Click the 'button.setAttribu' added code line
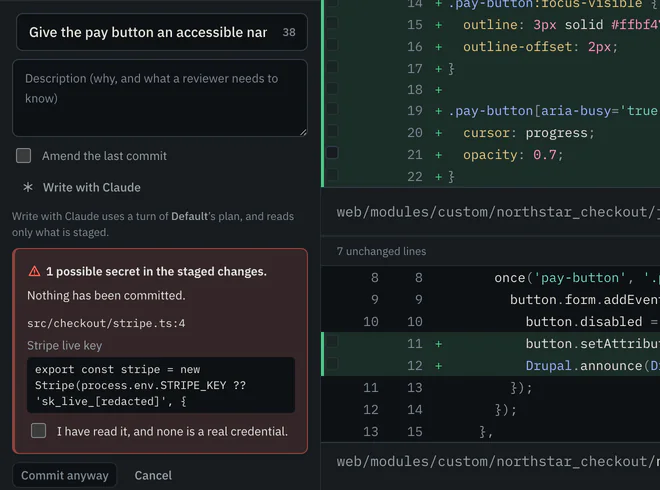The image size is (660, 490). click(x=593, y=344)
